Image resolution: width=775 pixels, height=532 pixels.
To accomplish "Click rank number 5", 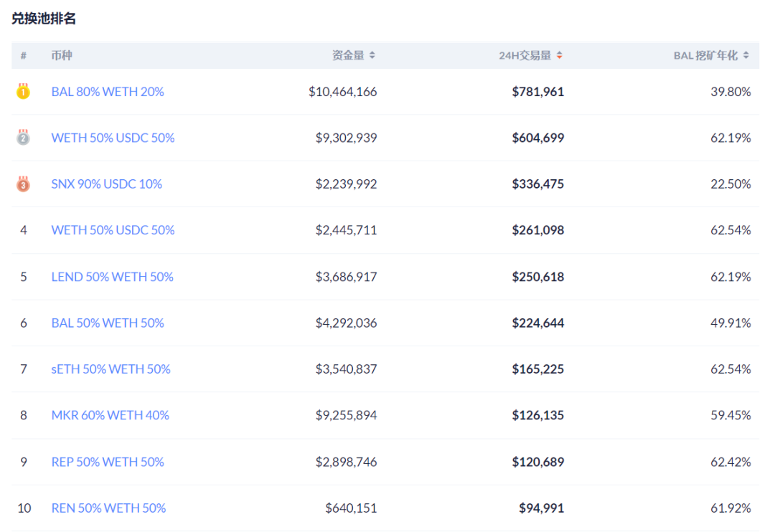I will (23, 277).
